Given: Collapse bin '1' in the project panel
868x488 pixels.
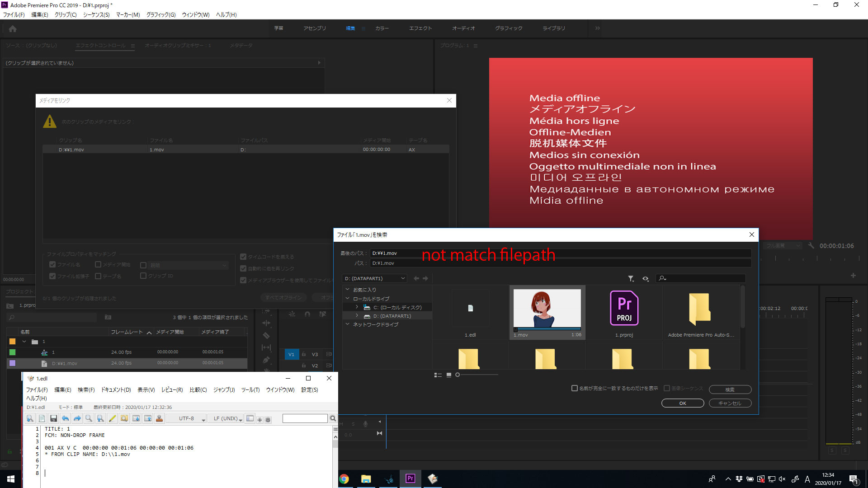Looking at the screenshot, I should coord(24,342).
